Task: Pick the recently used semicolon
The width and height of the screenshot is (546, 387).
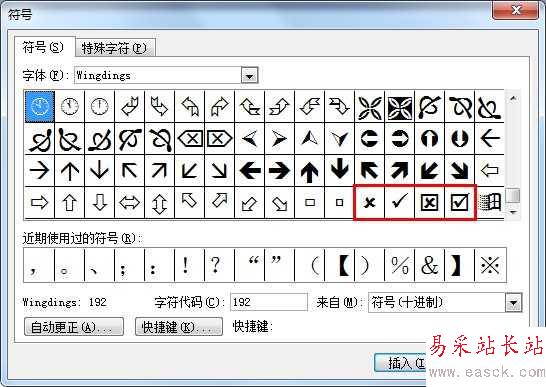Action: 130,265
